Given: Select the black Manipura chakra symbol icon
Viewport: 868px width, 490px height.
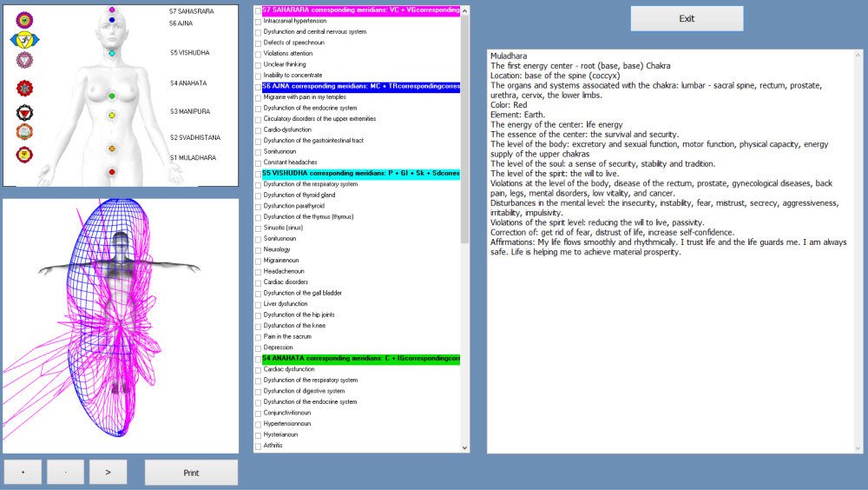Looking at the screenshot, I should click(24, 112).
